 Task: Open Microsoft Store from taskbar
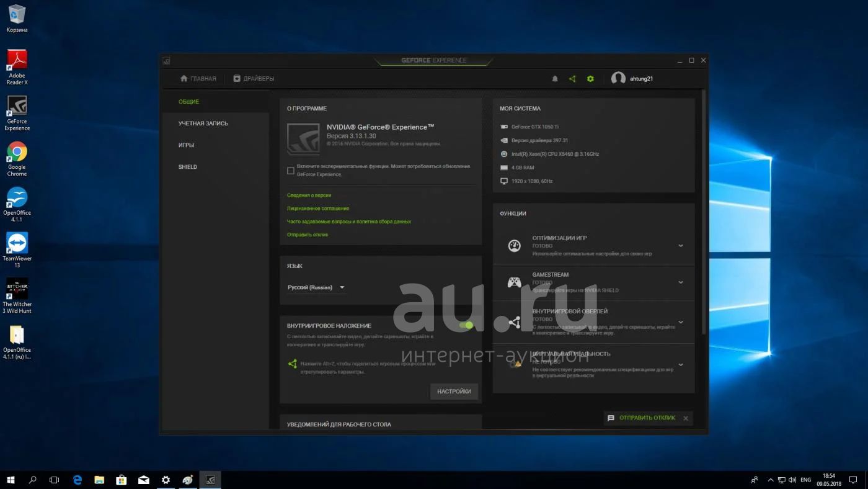[x=122, y=480]
